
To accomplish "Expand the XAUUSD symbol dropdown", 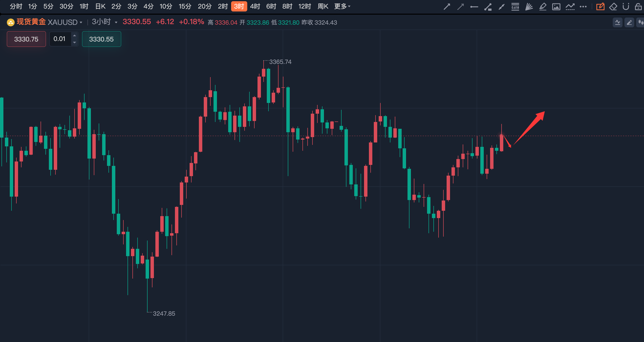I will click(x=81, y=22).
